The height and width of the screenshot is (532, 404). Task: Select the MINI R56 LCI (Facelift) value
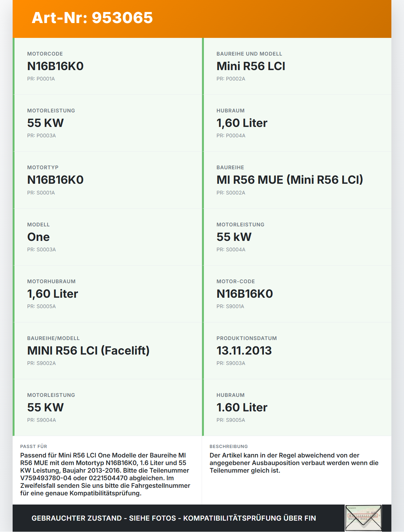point(88,351)
